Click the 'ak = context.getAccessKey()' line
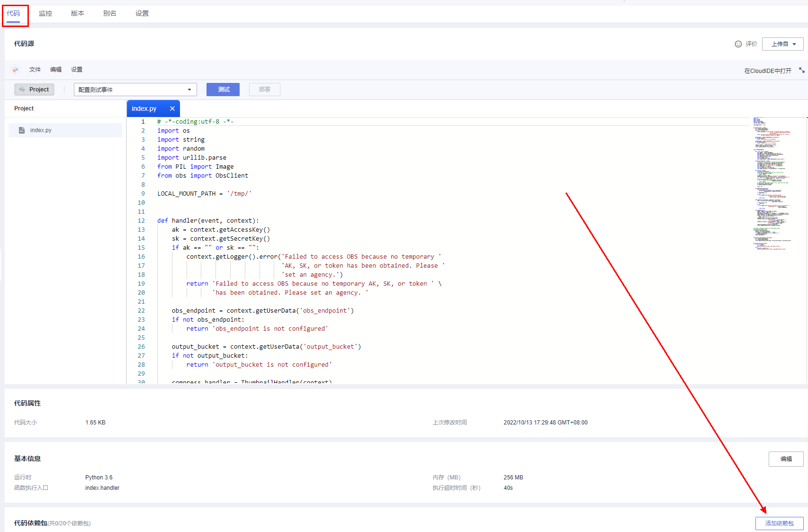 (x=221, y=230)
